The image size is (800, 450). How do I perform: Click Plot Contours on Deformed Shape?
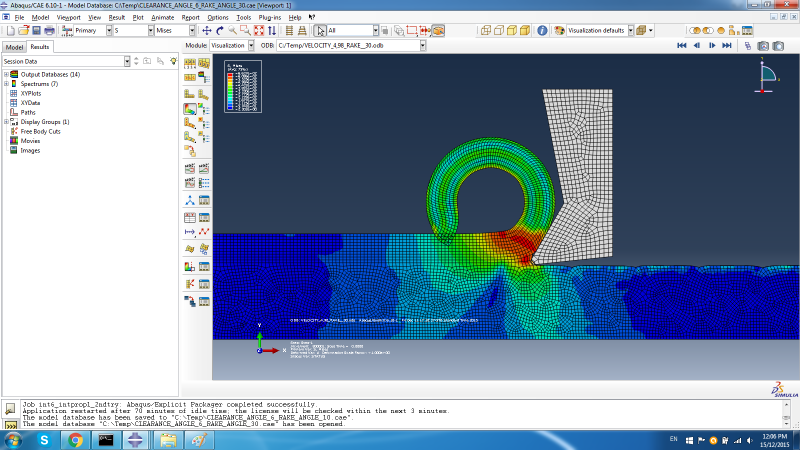point(189,109)
